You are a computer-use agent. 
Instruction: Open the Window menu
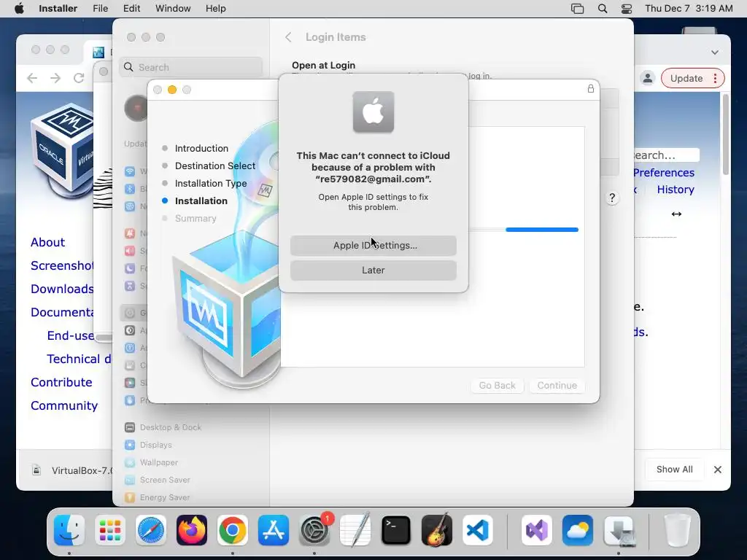tap(173, 9)
